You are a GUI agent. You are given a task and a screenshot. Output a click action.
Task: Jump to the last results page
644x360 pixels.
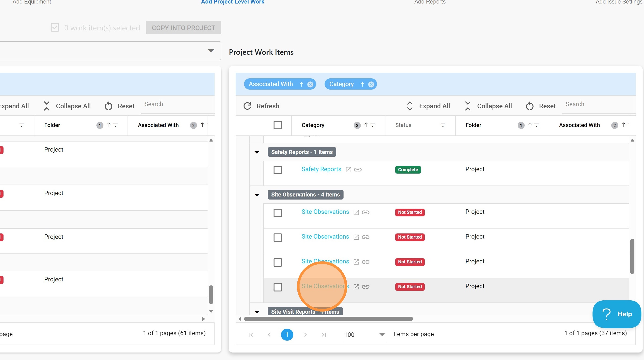pyautogui.click(x=324, y=335)
